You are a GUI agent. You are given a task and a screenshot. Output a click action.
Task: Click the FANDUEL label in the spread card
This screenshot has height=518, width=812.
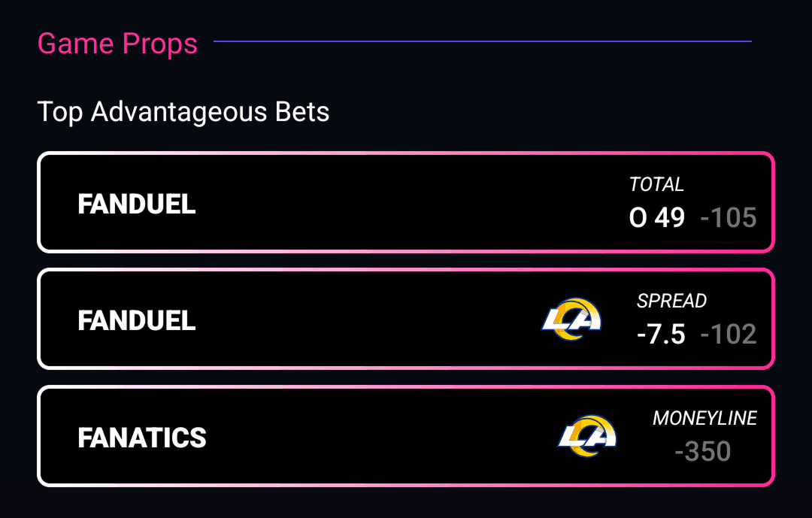click(x=137, y=320)
